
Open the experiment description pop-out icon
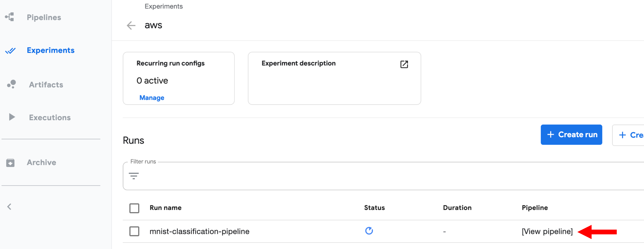click(404, 64)
